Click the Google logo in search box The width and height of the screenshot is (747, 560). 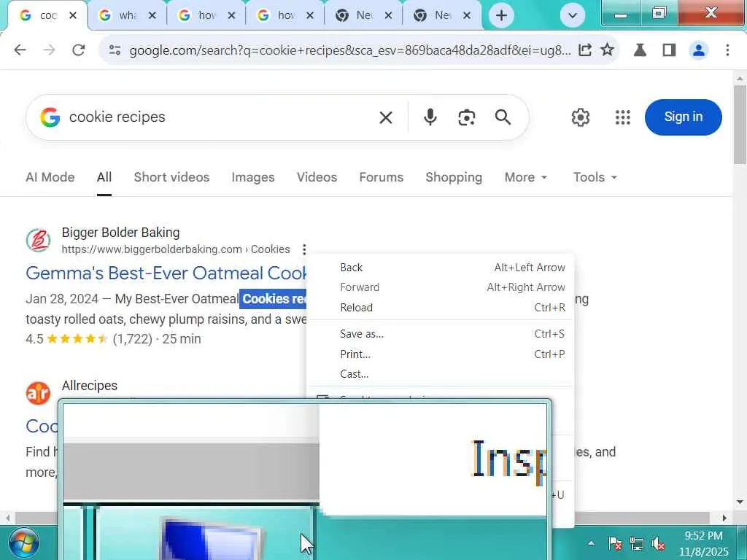(x=50, y=117)
